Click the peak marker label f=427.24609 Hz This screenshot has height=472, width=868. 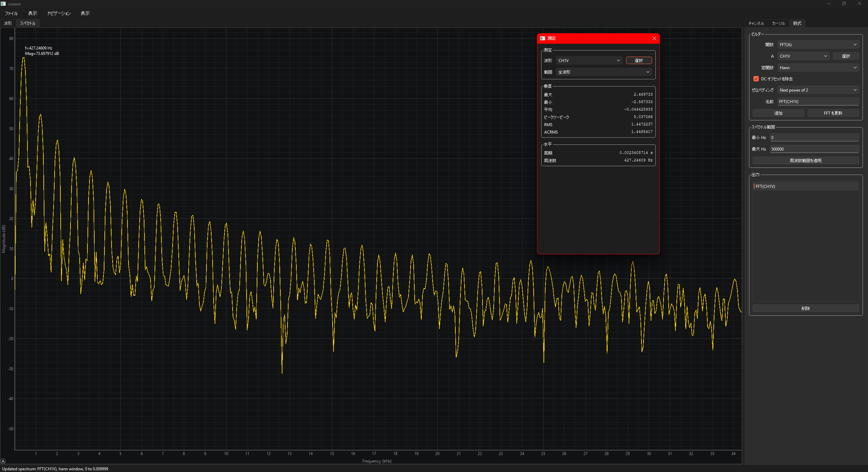click(39, 48)
